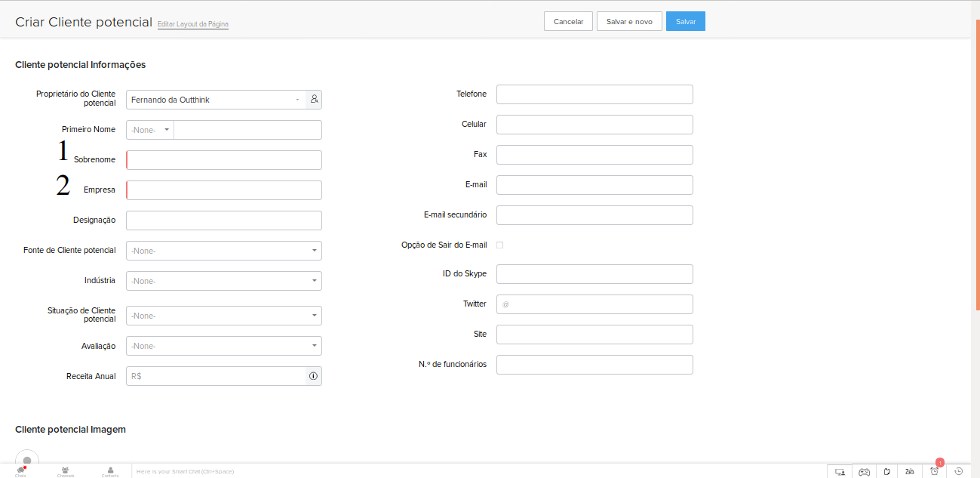Image resolution: width=980 pixels, height=478 pixels.
Task: Click the Cliente potencial Imagem section heading
Action: [x=70, y=430]
